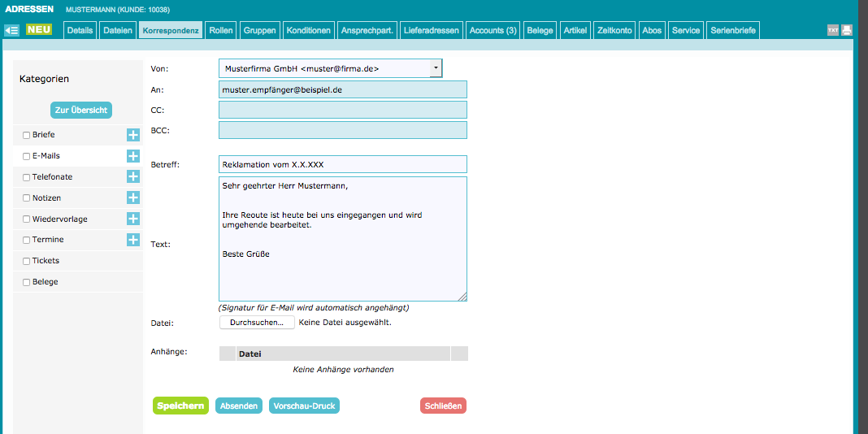Collapse sidebar with the arrow menu icon

click(11, 30)
